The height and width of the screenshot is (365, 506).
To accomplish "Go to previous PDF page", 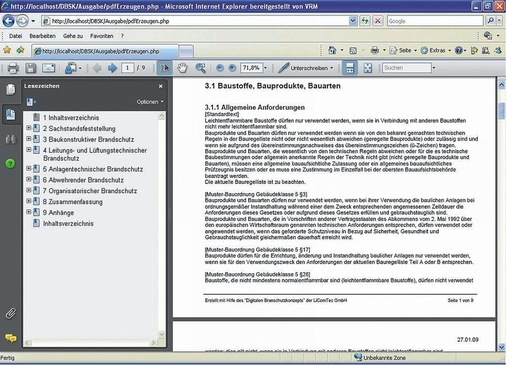I will click(97, 68).
